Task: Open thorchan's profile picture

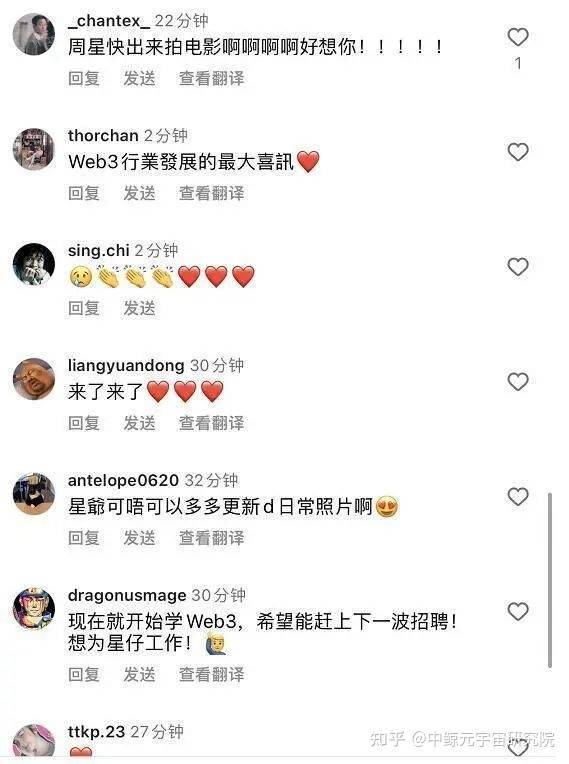Action: pyautogui.click(x=34, y=149)
